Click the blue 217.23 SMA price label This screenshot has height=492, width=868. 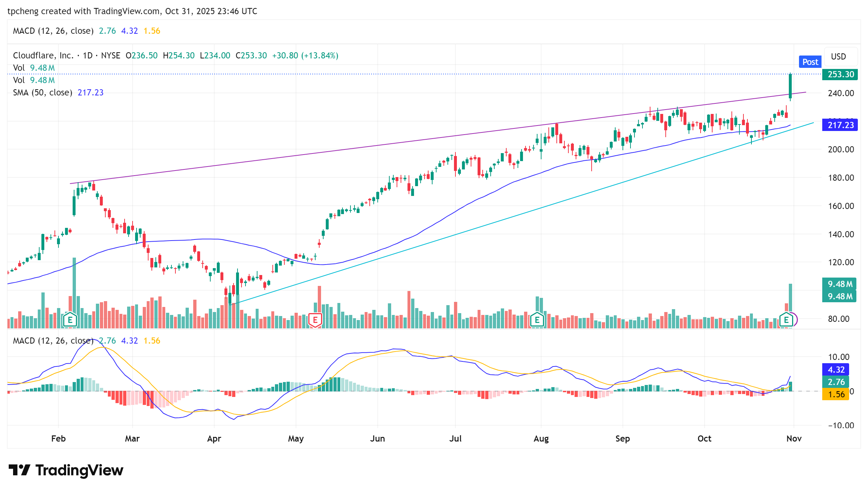point(840,125)
